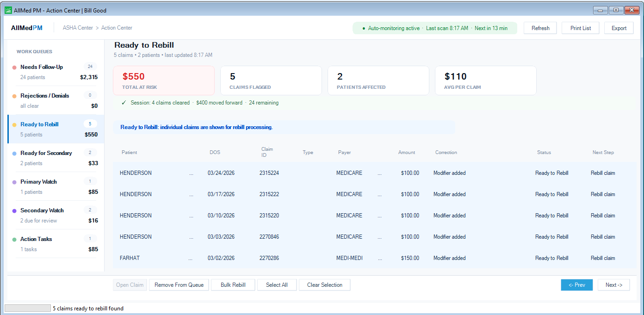Click the Select All button
The width and height of the screenshot is (644, 315).
pos(277,285)
